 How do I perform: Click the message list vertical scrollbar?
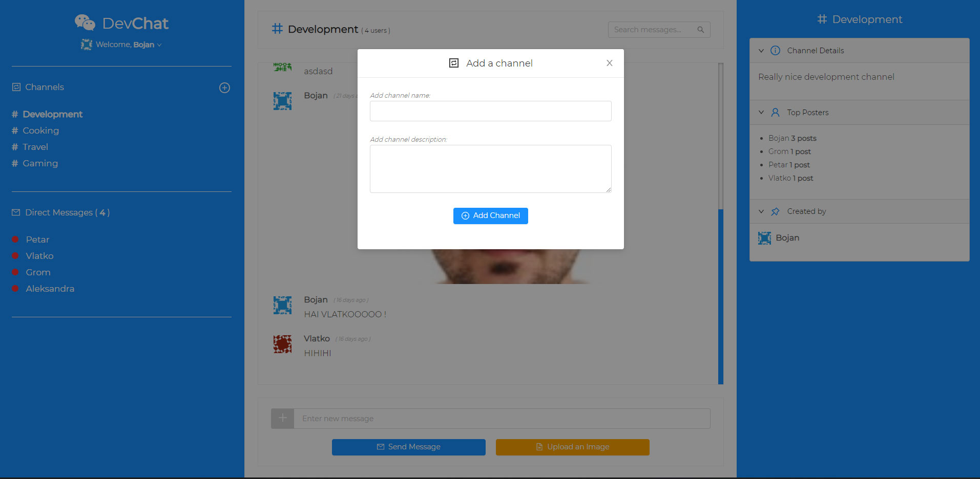coord(720,296)
